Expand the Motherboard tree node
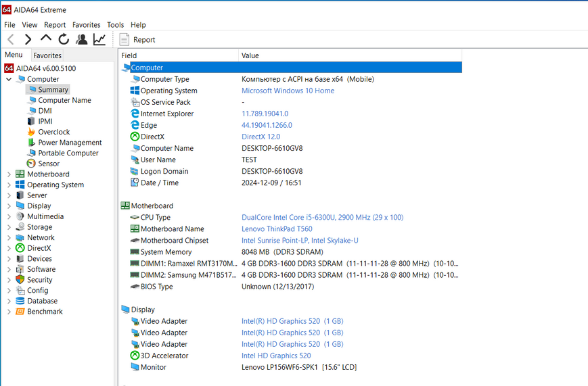 9,174
